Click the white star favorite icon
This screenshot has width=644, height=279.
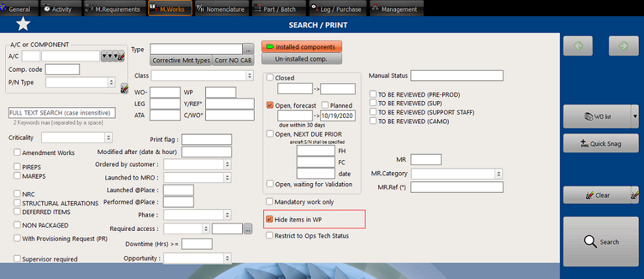pos(23,25)
